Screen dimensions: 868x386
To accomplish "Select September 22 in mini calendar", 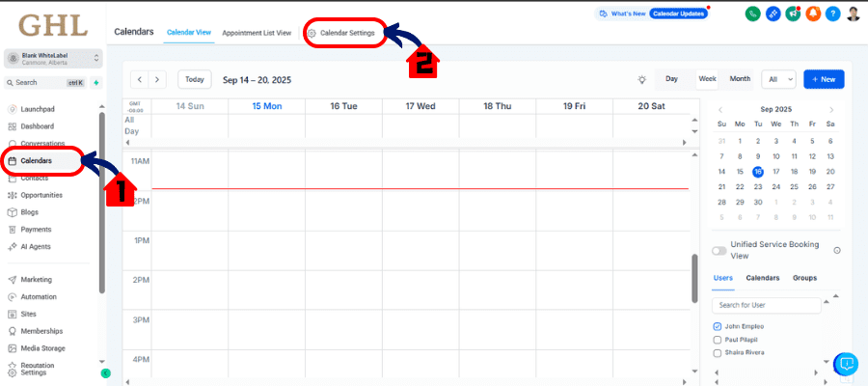I will pos(740,187).
